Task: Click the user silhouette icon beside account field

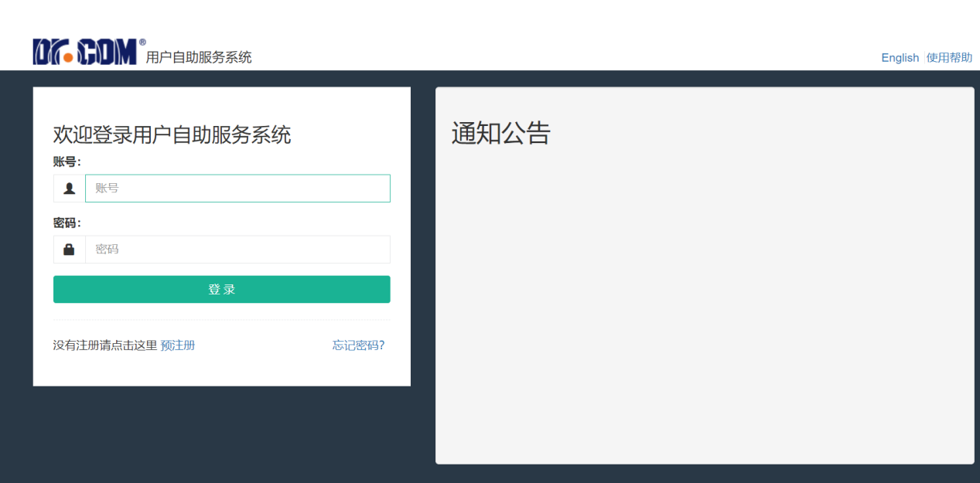Action: tap(69, 189)
